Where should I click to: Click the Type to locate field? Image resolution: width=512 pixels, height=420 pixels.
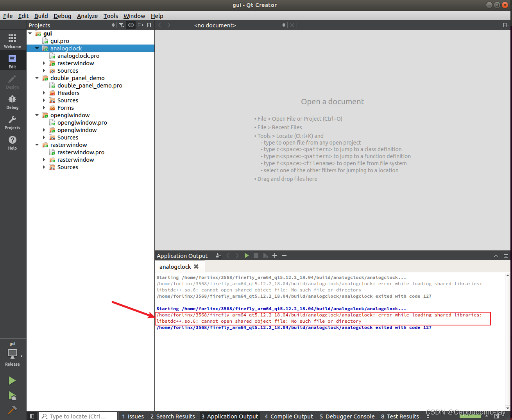point(78,416)
